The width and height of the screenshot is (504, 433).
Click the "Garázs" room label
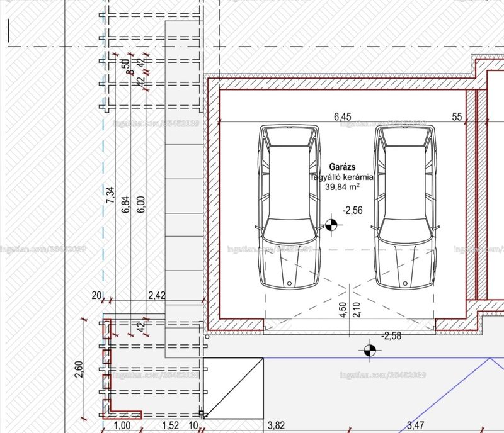(x=342, y=167)
